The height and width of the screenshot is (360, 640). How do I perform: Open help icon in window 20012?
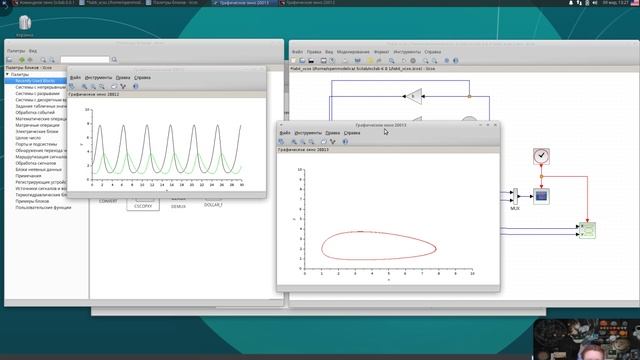[136, 87]
